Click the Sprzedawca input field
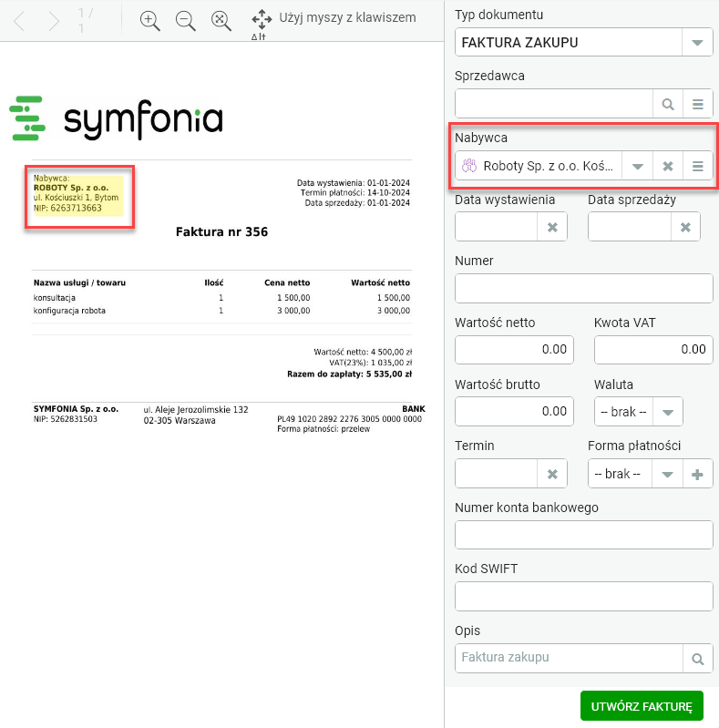Viewport: 719px width, 728px height. [554, 104]
